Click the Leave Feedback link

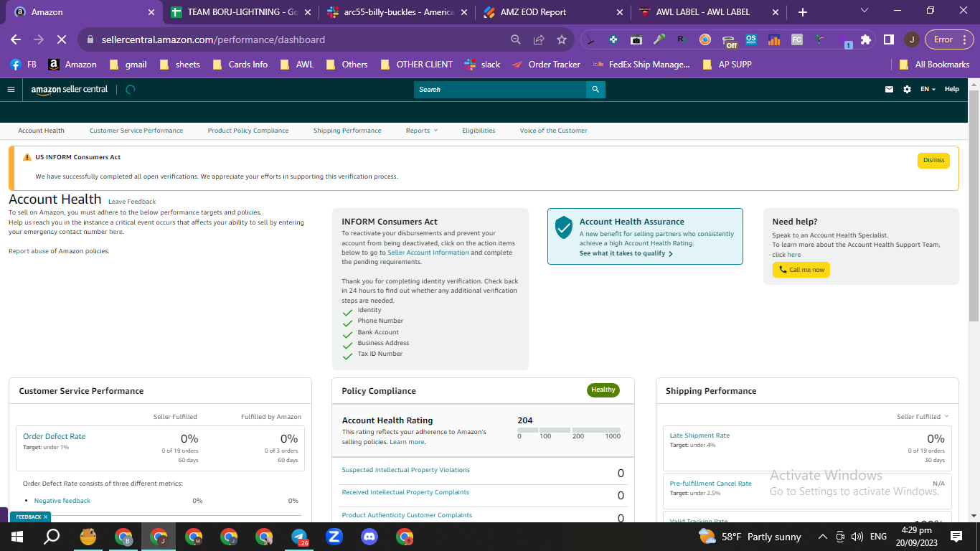pos(132,202)
